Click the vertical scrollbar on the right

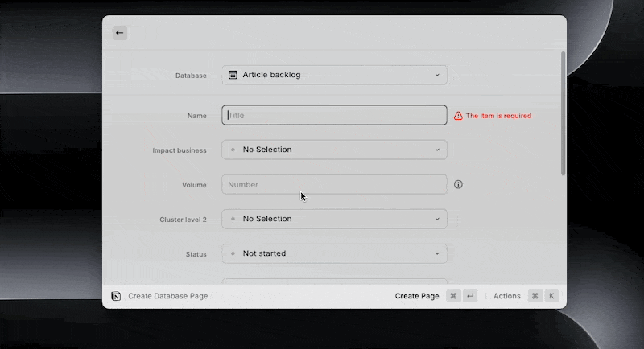[x=563, y=113]
